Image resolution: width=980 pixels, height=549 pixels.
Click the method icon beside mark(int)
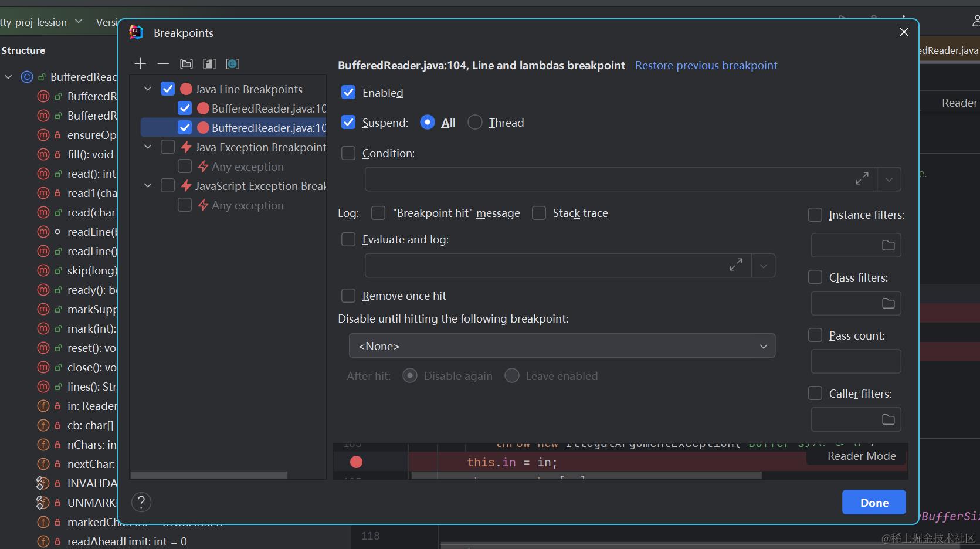click(43, 328)
